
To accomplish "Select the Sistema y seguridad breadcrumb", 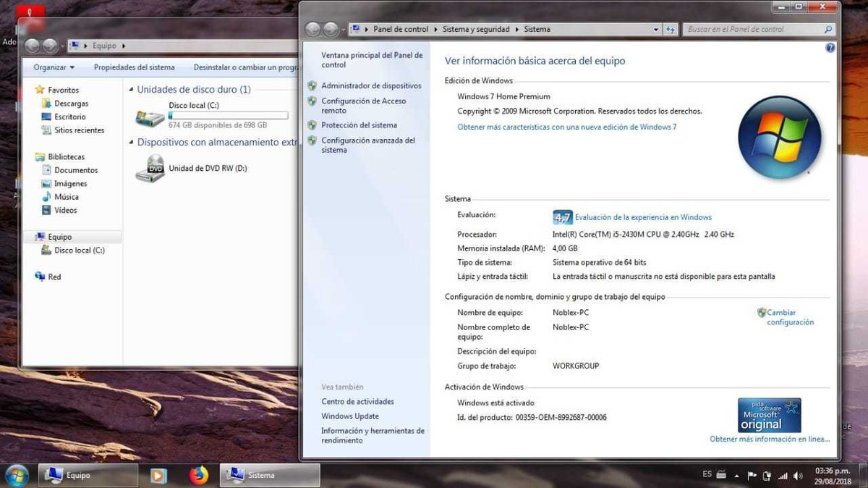I will point(477,30).
